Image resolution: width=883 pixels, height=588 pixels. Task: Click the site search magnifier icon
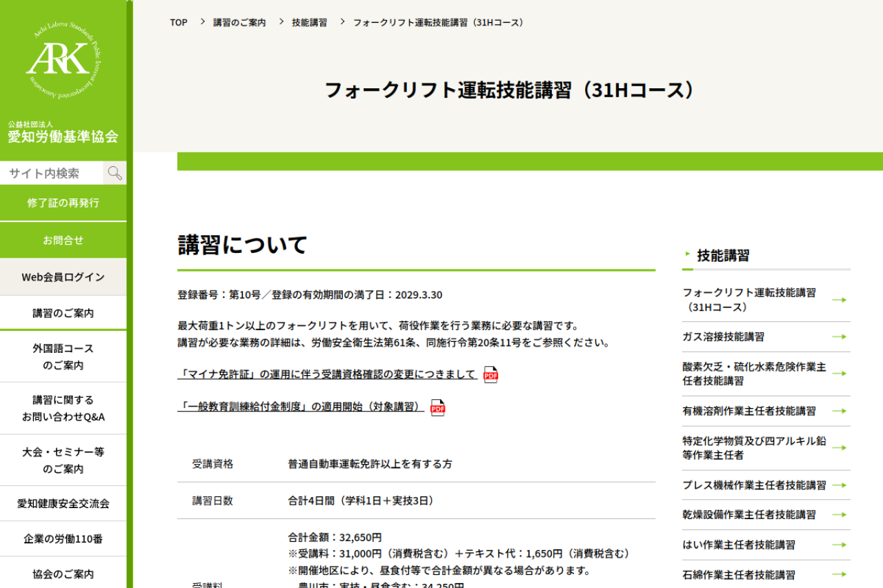115,173
